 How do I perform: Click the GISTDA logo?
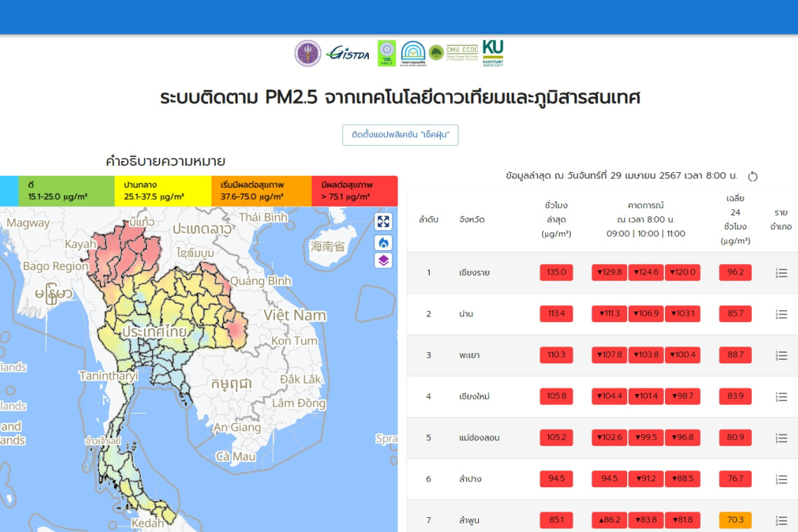click(x=348, y=53)
